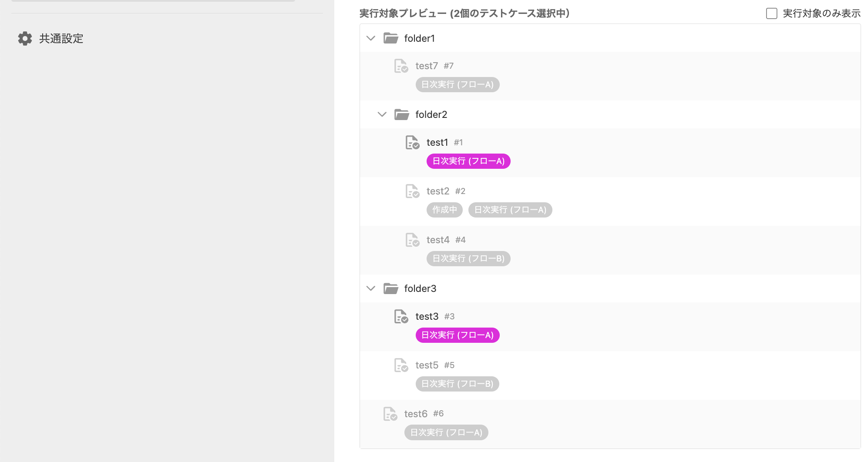Click the test7 test case icon
868x462 pixels.
401,66
